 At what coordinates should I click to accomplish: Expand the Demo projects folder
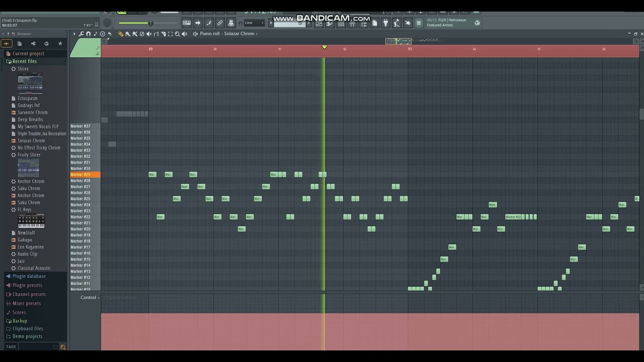coord(27,336)
